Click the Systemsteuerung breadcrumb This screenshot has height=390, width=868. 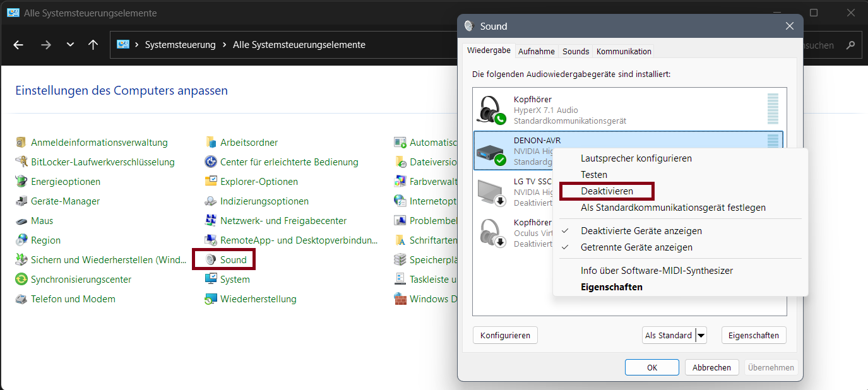(181, 45)
